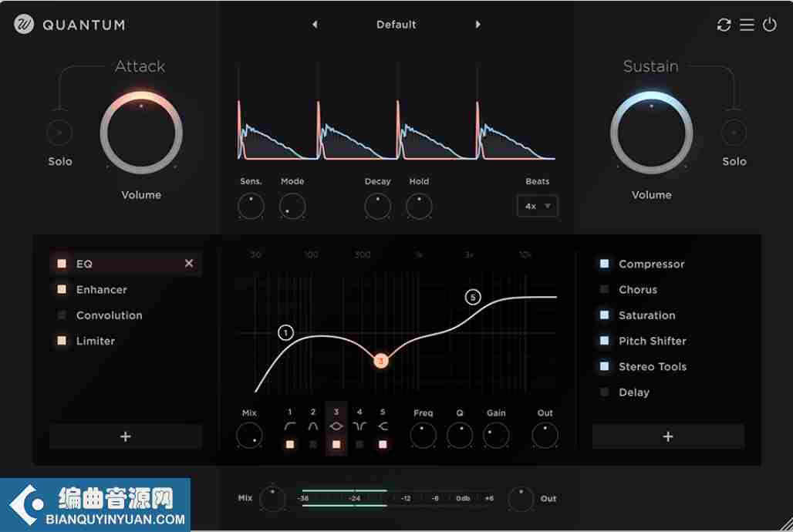Select band 3 peak filter icon
The width and height of the screenshot is (793, 532).
tap(336, 426)
